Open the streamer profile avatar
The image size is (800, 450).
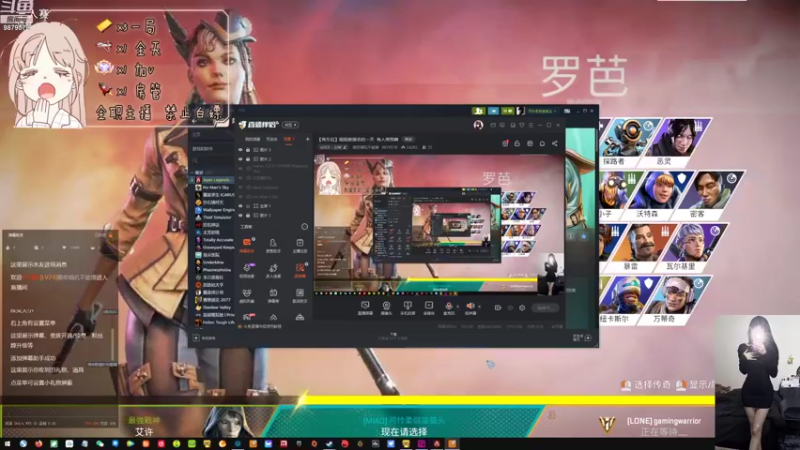point(478,125)
